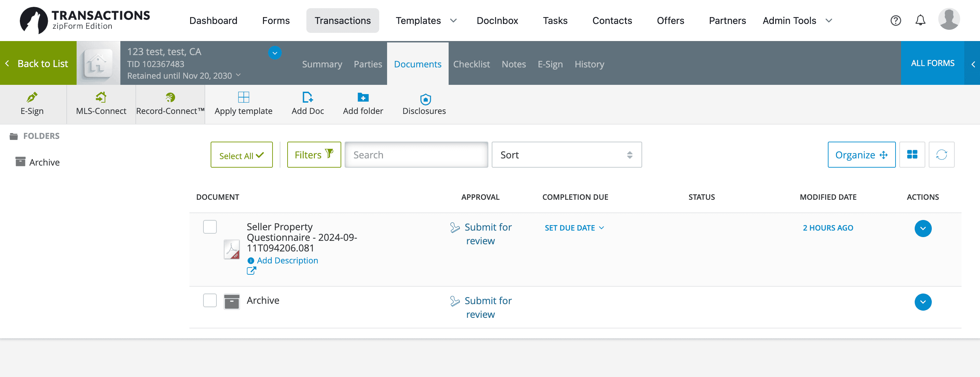Viewport: 980px width, 377px height.
Task: Click Submit for review on Seller Property Questionnaire
Action: pos(480,234)
